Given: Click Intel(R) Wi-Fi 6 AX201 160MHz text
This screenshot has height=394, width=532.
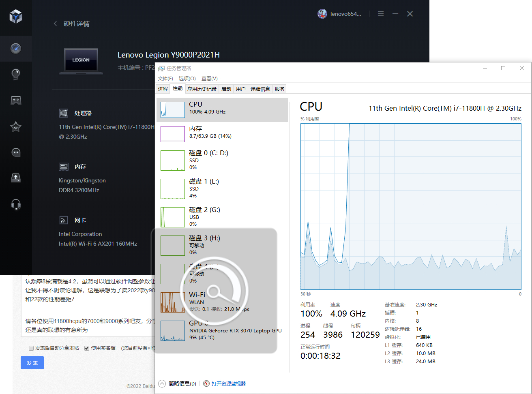Looking at the screenshot, I should (x=98, y=244).
